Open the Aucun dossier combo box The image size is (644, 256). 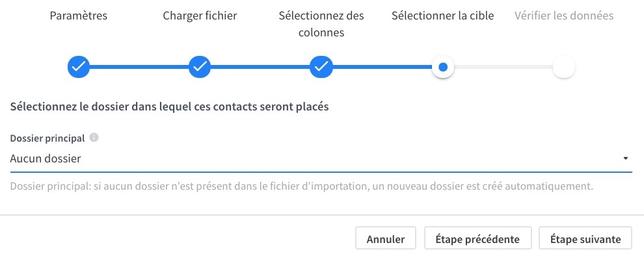click(321, 159)
